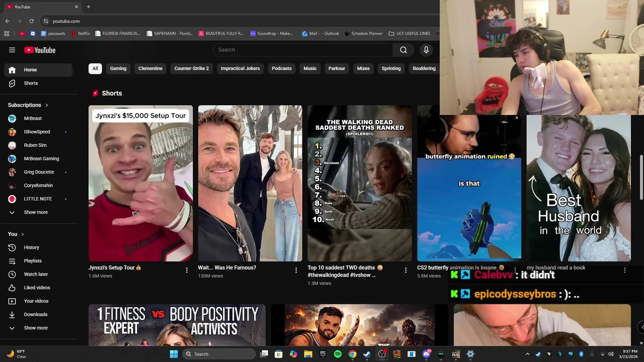This screenshot has height=362, width=644.
Task: Open the Walking Dead saddest deaths short
Action: tap(360, 183)
